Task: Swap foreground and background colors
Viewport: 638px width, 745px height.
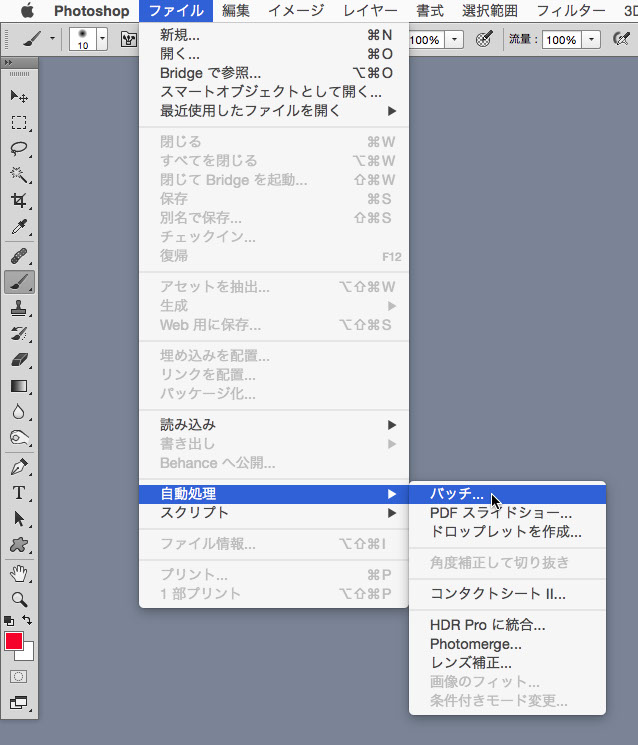Action: [27, 620]
